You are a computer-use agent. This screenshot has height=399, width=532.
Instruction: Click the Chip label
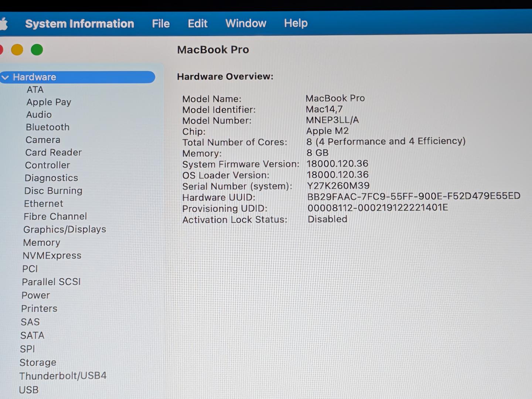pyautogui.click(x=194, y=132)
